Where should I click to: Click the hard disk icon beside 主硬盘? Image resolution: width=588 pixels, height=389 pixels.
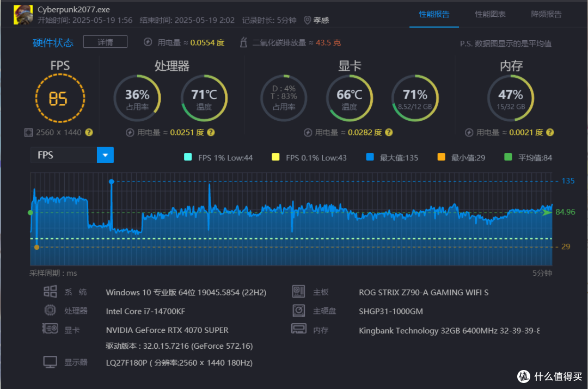click(298, 310)
